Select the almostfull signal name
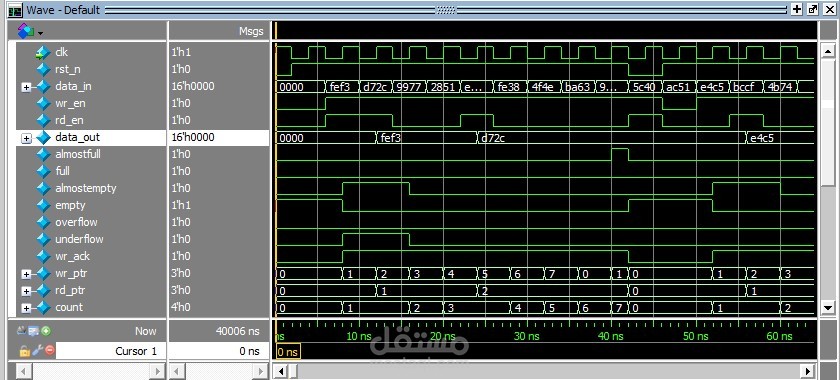 click(78, 154)
